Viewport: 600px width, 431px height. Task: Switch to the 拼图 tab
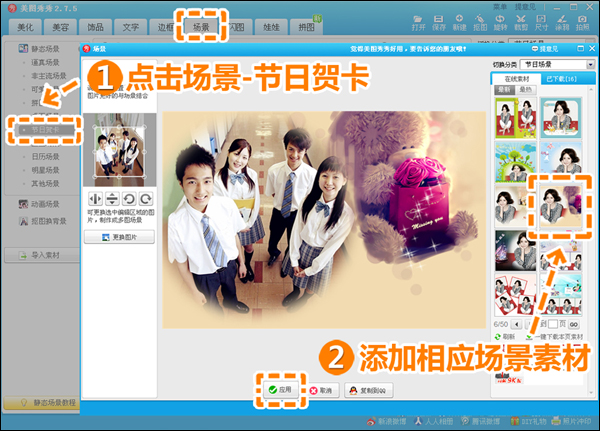click(x=307, y=27)
